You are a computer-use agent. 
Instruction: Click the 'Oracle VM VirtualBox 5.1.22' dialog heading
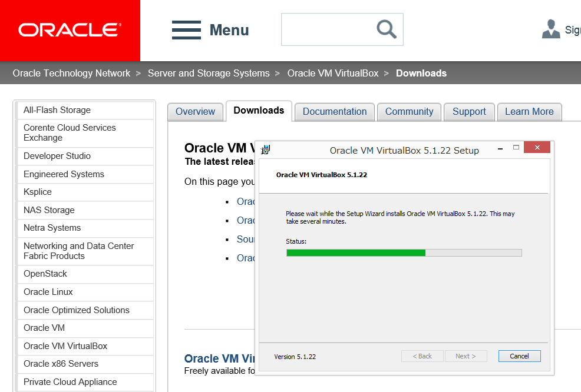pos(322,175)
